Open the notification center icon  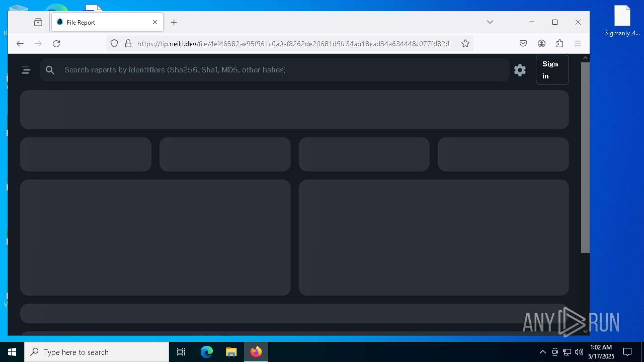[627, 352]
